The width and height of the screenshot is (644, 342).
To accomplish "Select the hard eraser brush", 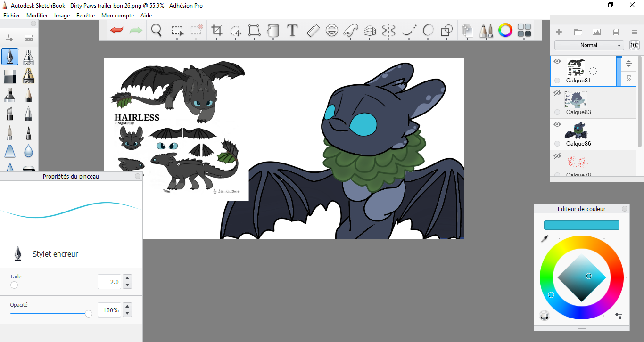I will (10, 75).
